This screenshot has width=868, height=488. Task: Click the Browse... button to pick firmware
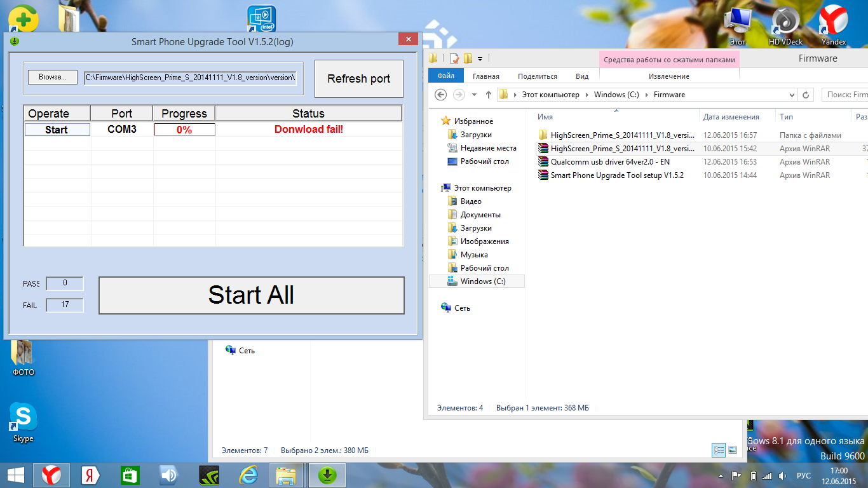point(52,77)
